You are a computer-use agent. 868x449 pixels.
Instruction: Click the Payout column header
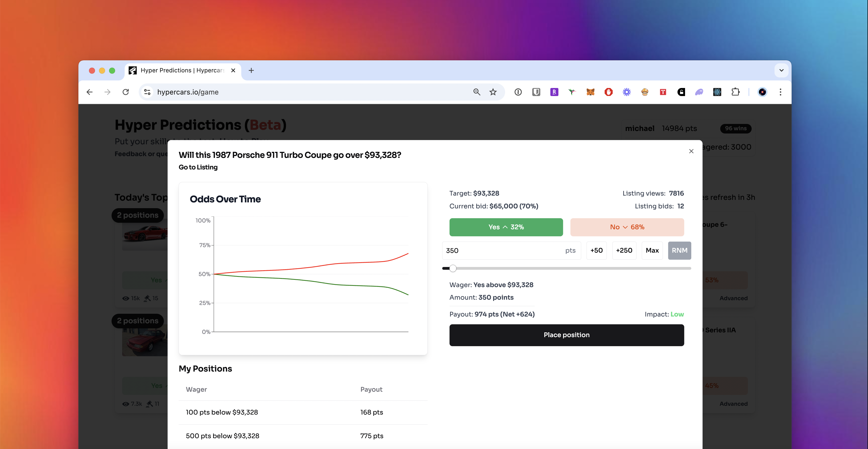(x=371, y=389)
